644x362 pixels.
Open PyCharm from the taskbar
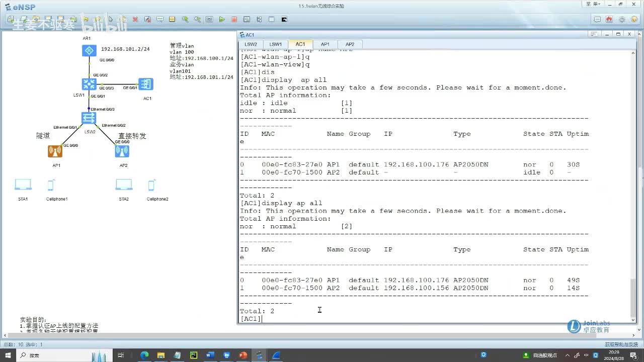click(194, 355)
